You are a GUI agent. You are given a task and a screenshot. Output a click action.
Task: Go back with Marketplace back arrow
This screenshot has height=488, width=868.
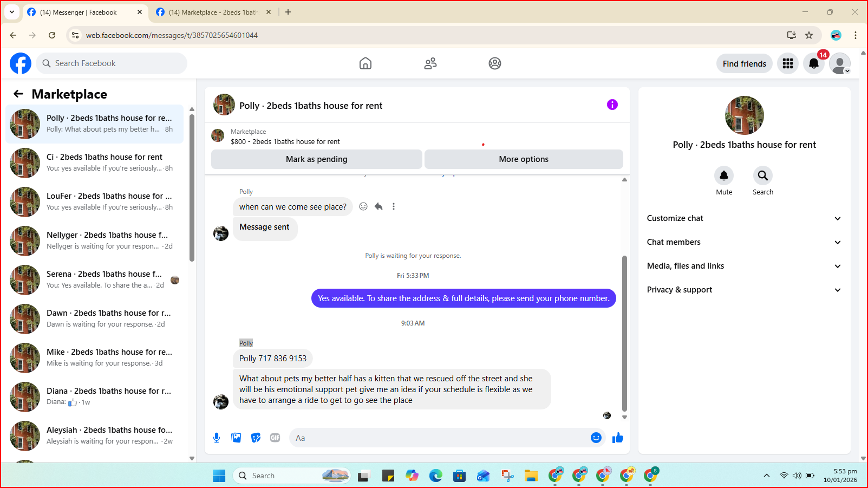(x=18, y=94)
